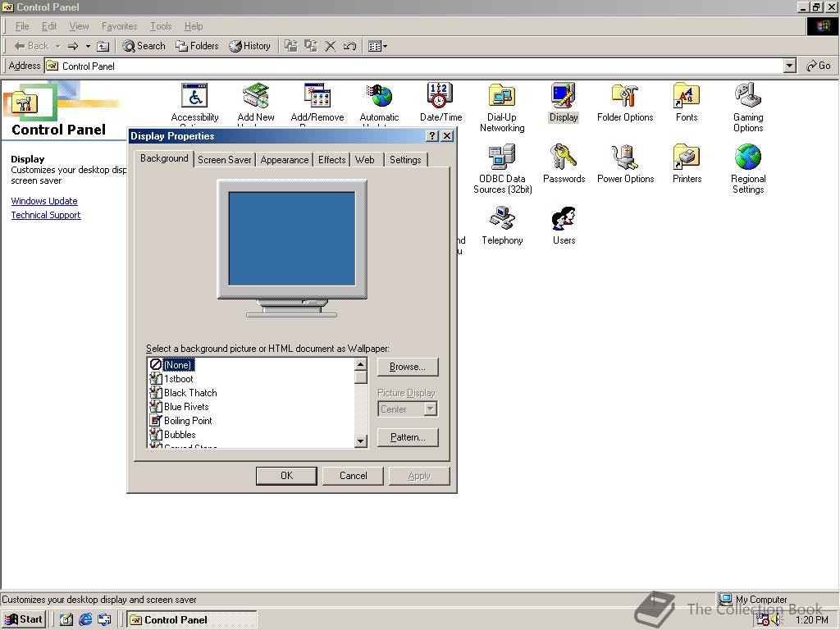840x630 pixels.
Task: Click the History toolbar button
Action: coord(249,46)
